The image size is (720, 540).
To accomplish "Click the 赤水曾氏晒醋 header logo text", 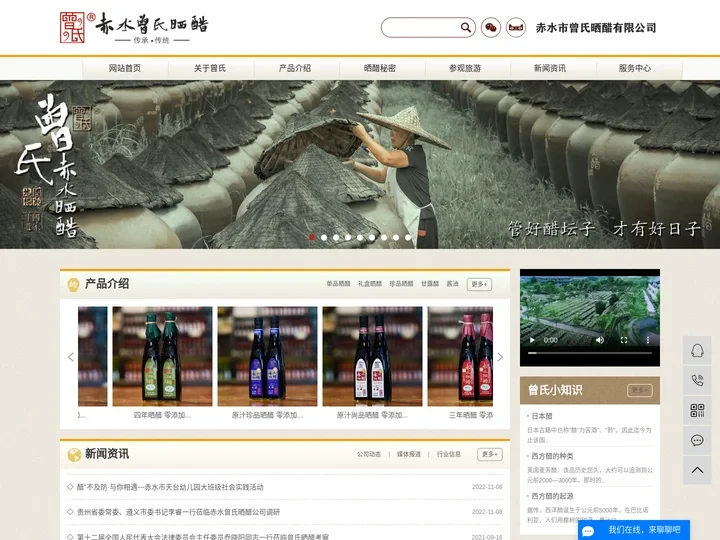I will [152, 24].
